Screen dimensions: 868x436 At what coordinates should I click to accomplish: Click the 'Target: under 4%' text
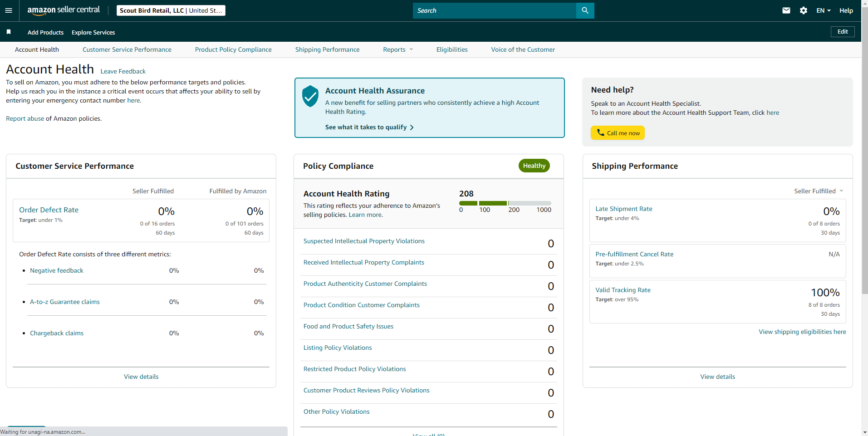[617, 218]
